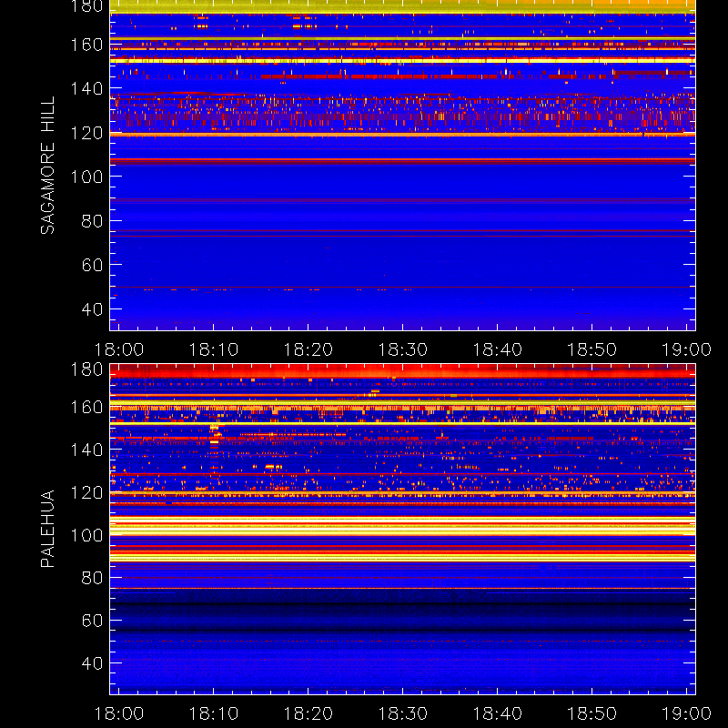Click the 18:00 time label under the Palehua plot

[119, 713]
